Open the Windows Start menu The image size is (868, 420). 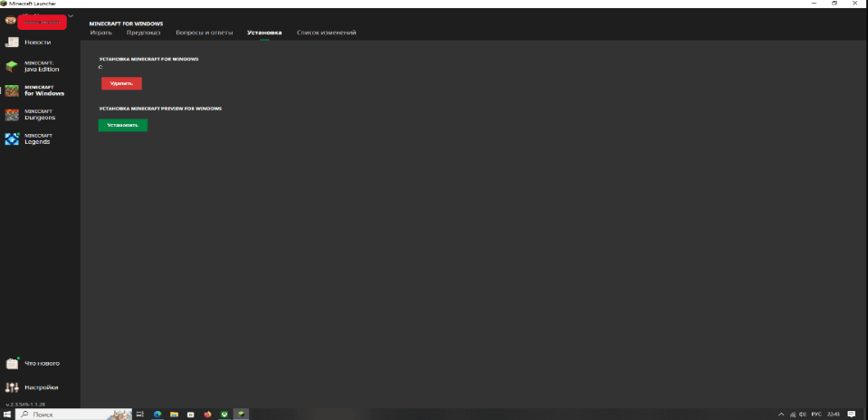pyautogui.click(x=7, y=414)
